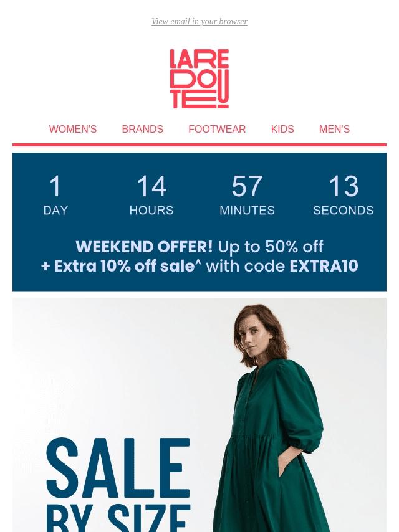Viewport: 399px width, 532px height.
Task: Click the countdown number 1 above DAY
Action: coord(55,186)
